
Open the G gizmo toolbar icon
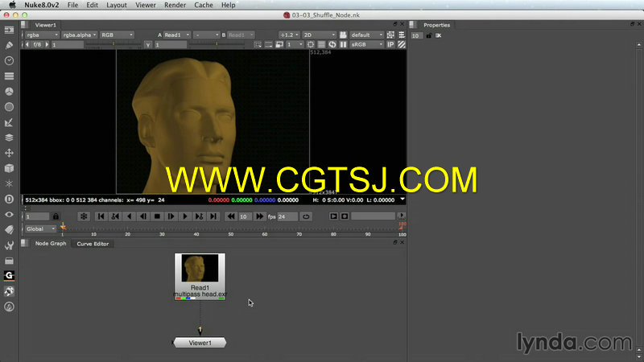coord(9,276)
